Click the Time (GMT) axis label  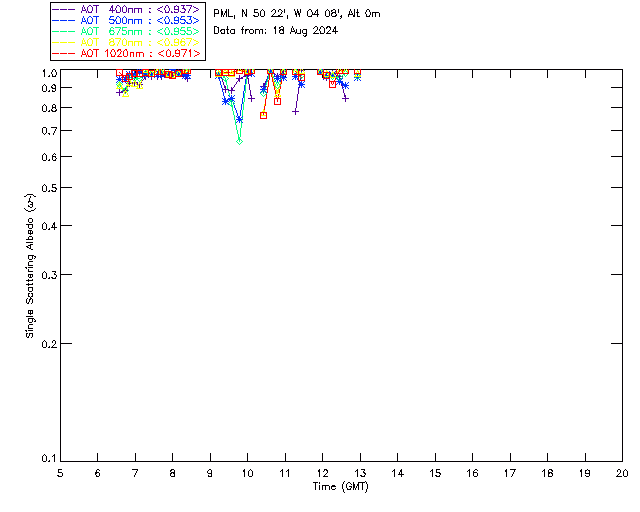341,487
